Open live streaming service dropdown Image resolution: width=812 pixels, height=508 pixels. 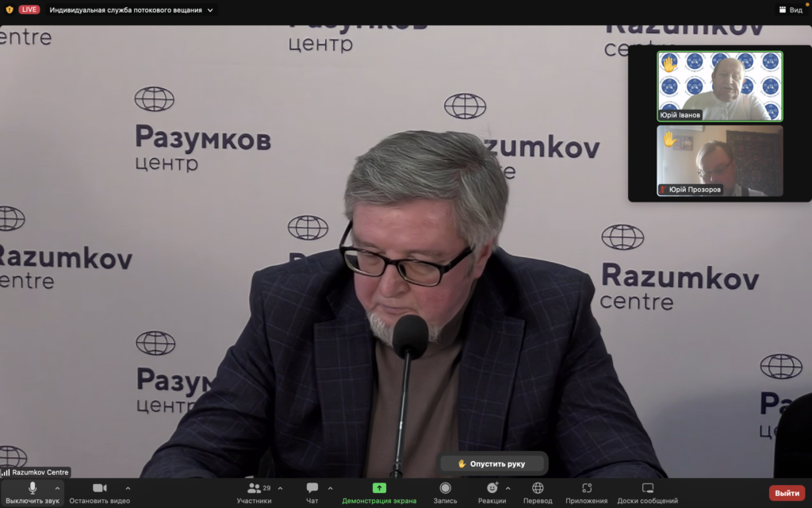click(131, 10)
